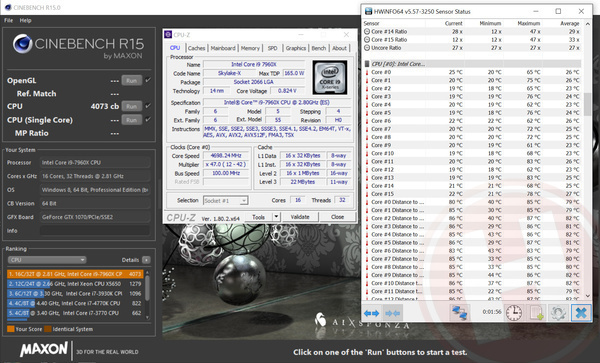Select ranking entry Intel Core i7-4770K
Screen dimensions: 600x363
(75, 303)
